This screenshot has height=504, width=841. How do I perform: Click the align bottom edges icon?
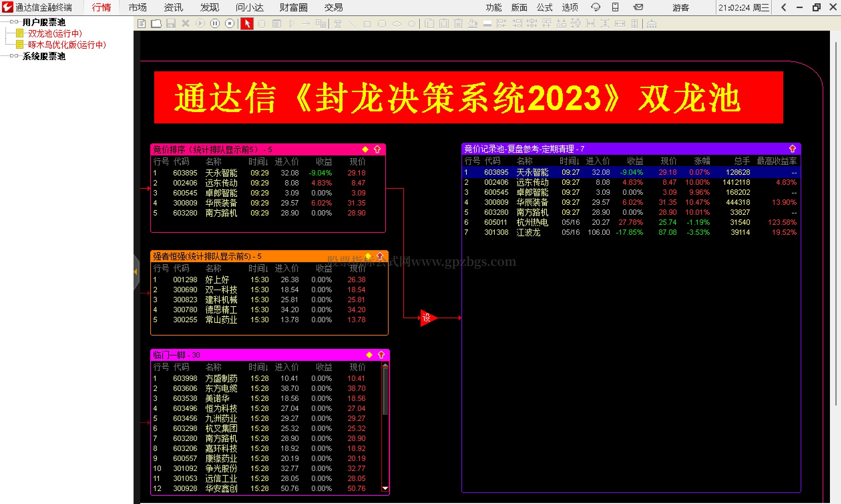(561, 24)
